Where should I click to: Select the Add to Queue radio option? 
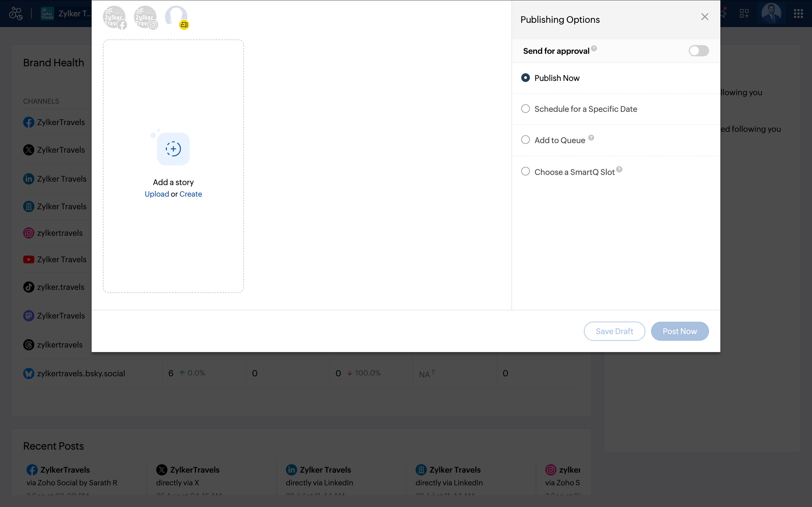pos(525,140)
